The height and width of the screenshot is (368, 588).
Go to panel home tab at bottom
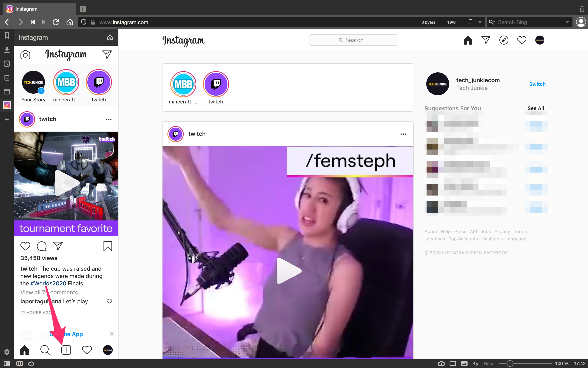(x=24, y=350)
